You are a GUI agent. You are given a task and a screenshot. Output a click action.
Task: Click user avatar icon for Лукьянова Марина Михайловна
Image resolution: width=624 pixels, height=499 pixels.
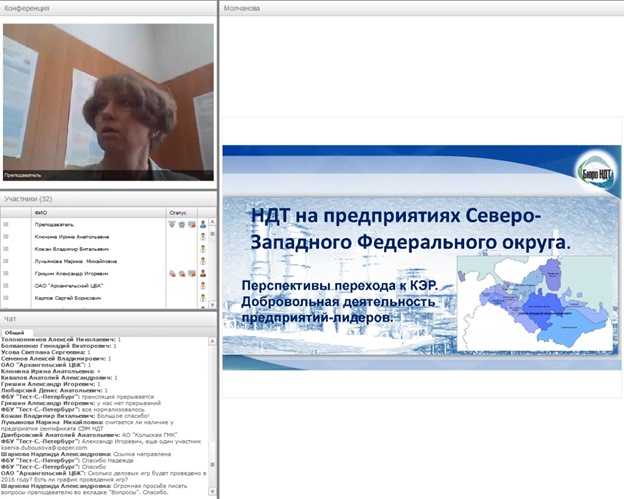point(203,261)
